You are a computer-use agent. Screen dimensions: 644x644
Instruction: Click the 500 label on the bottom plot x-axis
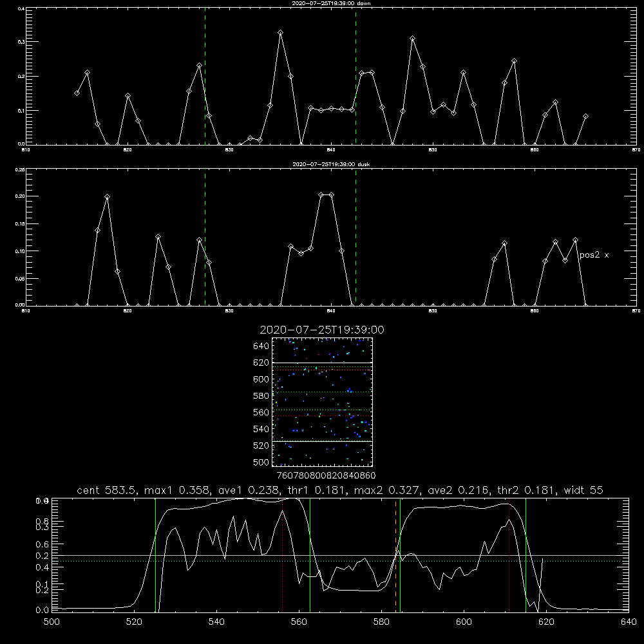pyautogui.click(x=52, y=622)
